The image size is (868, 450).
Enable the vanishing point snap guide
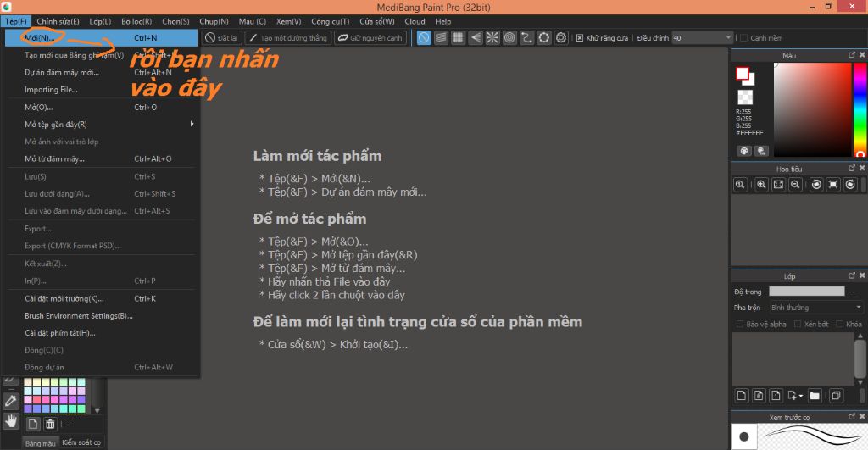click(x=475, y=37)
